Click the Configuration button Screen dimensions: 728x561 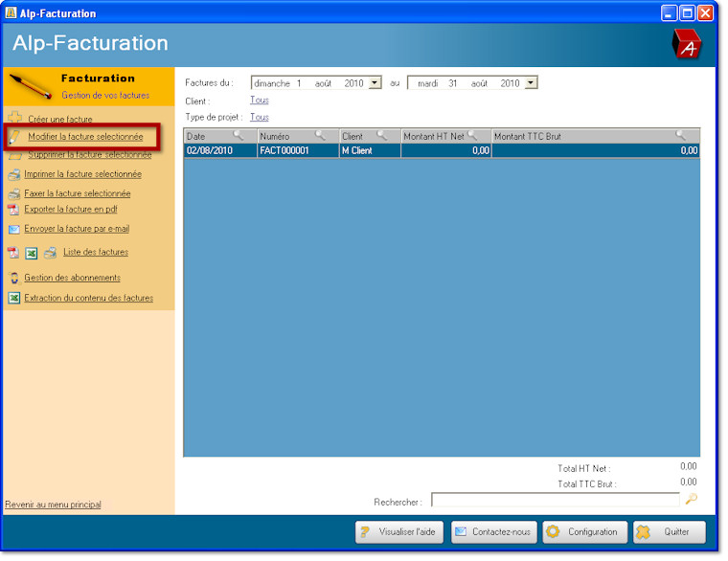coord(585,532)
